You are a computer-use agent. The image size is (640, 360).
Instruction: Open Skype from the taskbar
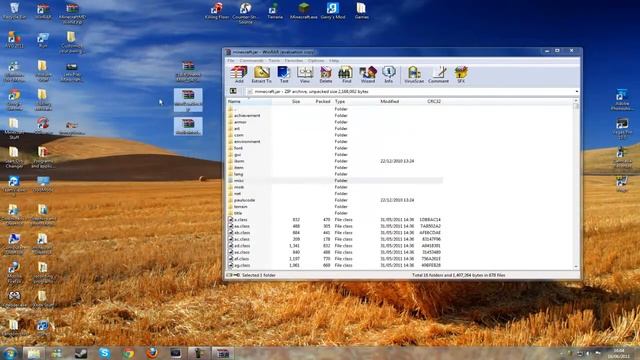104,353
